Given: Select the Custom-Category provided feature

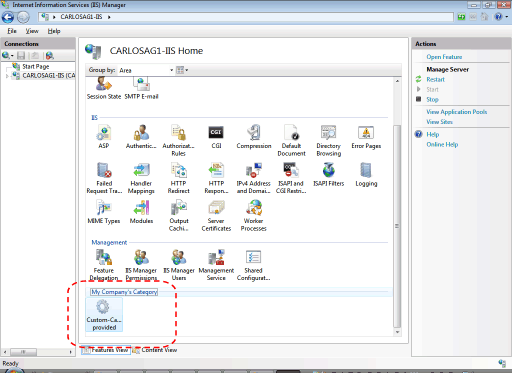Looking at the screenshot, I should coord(104,315).
